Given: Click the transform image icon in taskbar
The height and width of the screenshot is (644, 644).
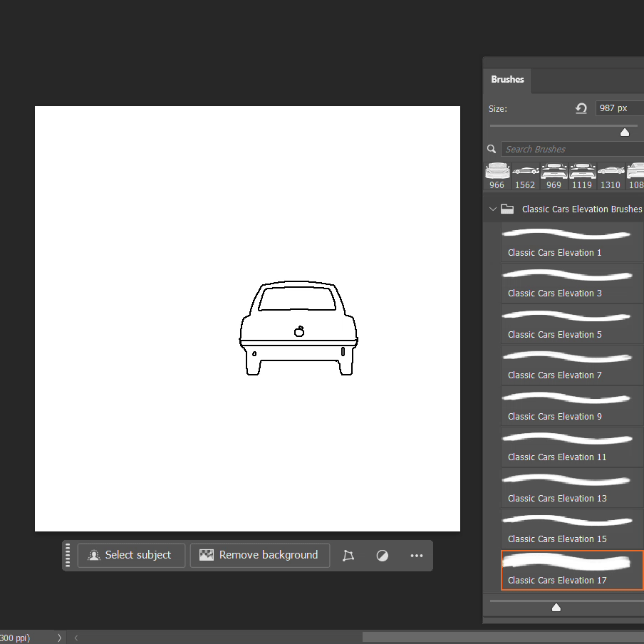Looking at the screenshot, I should [x=348, y=556].
